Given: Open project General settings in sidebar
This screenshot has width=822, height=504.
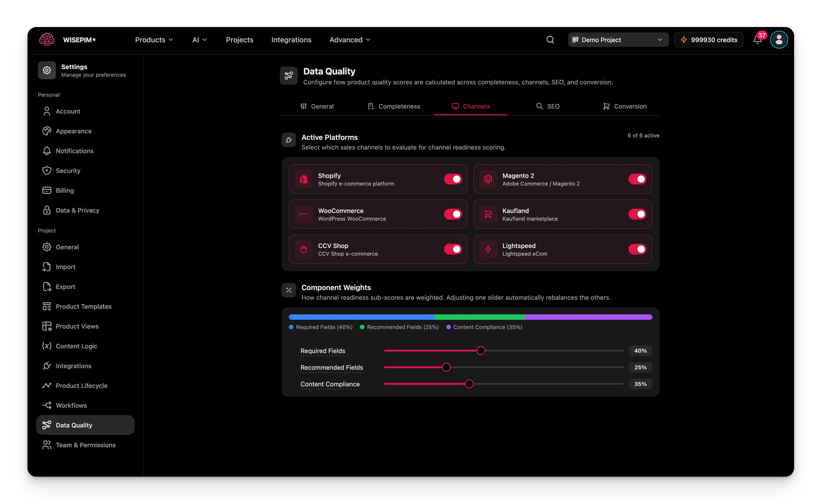Looking at the screenshot, I should point(85,247).
